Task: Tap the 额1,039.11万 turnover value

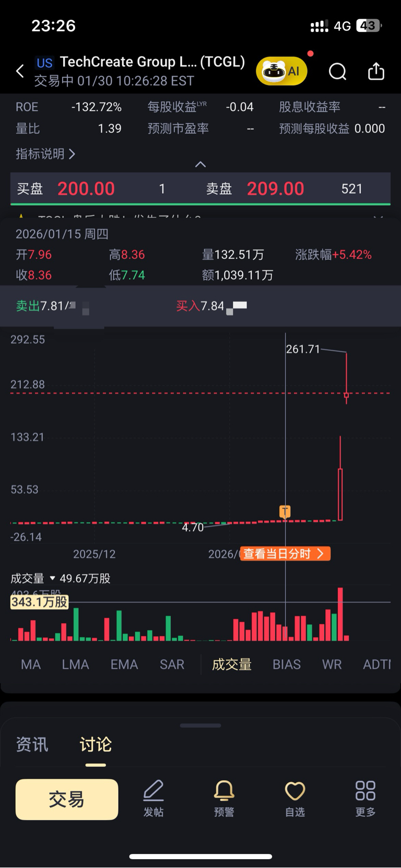Action: (x=238, y=275)
